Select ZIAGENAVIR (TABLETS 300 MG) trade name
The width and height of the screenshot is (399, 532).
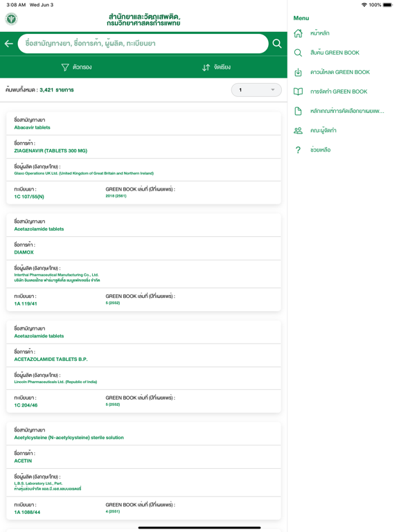pyautogui.click(x=51, y=150)
